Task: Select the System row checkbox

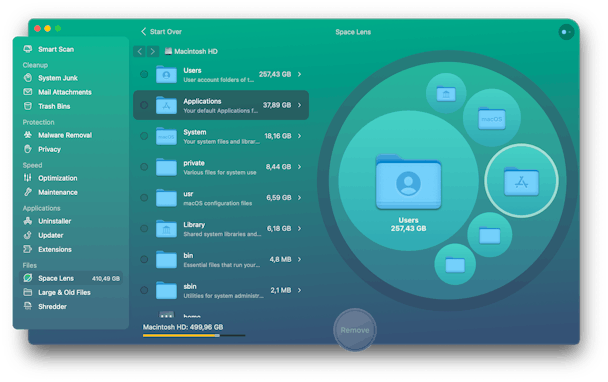Action: [144, 136]
